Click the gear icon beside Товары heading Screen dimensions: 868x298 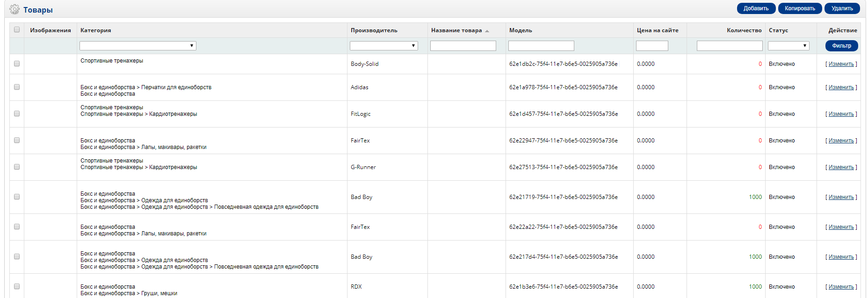[x=14, y=9]
